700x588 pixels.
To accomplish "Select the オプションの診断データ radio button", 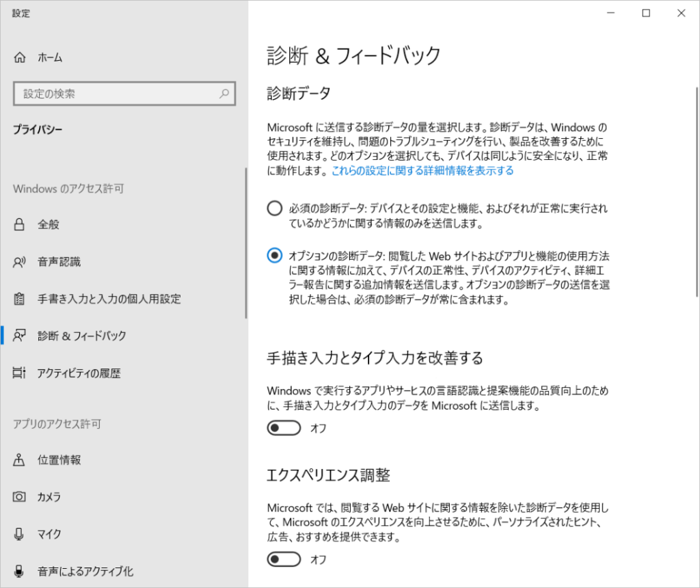I will click(274, 255).
